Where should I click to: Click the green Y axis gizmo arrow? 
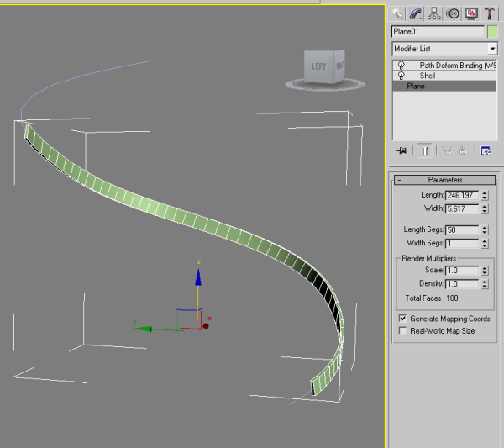click(x=143, y=329)
